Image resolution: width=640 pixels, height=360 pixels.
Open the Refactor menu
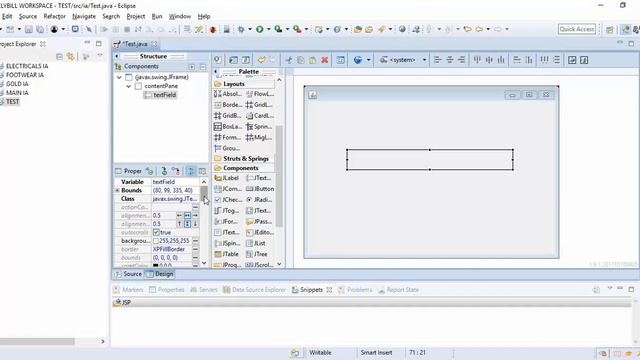[54, 16]
